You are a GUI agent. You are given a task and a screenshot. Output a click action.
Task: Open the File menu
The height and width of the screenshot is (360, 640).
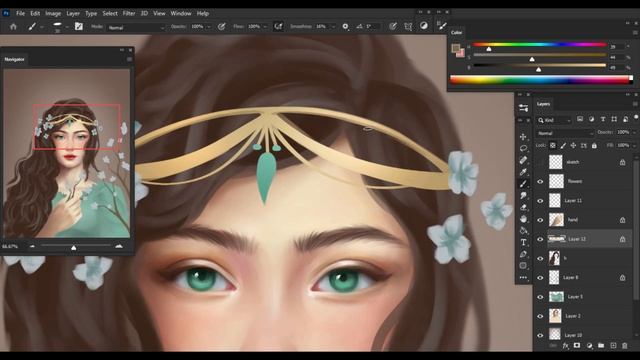[x=20, y=13]
